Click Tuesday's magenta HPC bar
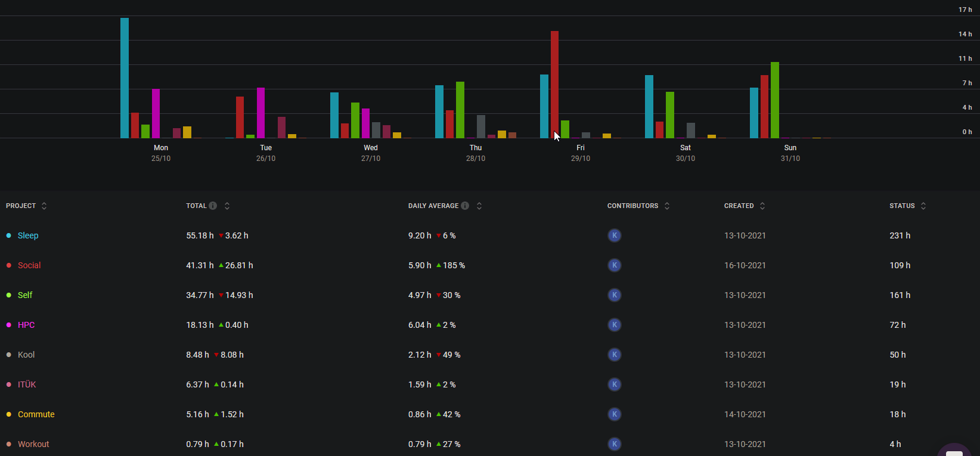980x456 pixels. pyautogui.click(x=261, y=113)
